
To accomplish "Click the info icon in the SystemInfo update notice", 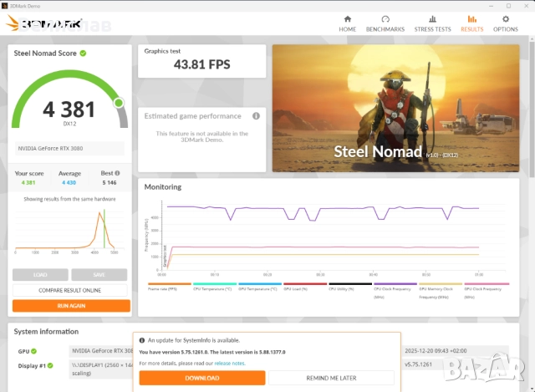I will pyautogui.click(x=142, y=340).
